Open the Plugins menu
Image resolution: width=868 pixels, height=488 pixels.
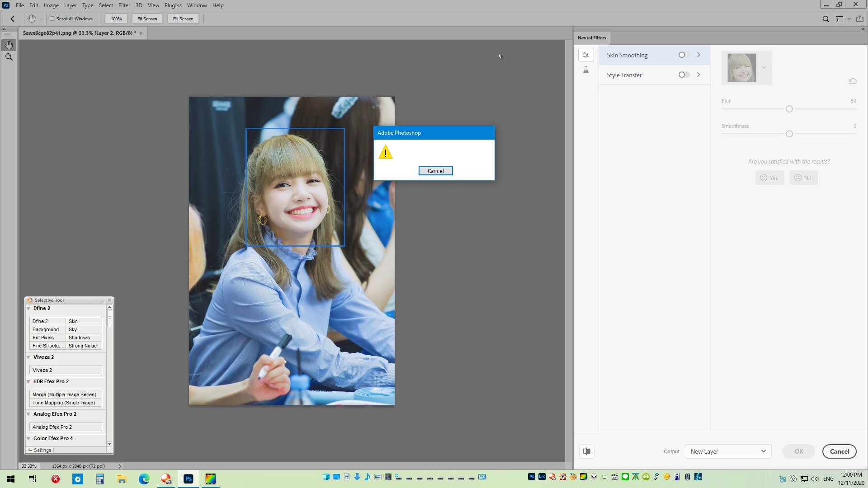click(173, 5)
